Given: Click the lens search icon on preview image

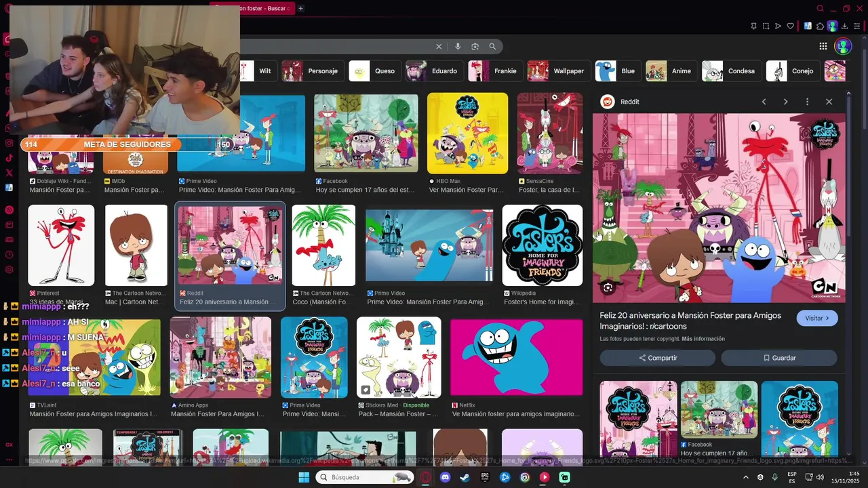Looking at the screenshot, I should [x=608, y=287].
